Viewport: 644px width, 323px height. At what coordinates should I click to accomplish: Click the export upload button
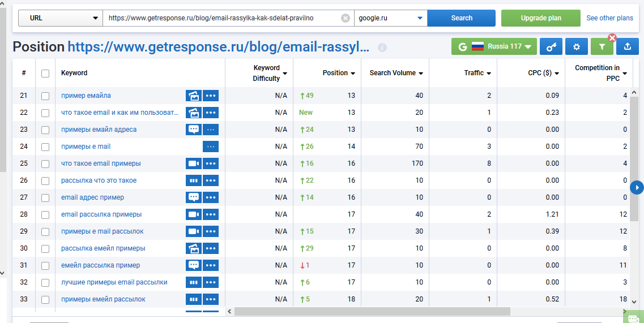coord(627,47)
